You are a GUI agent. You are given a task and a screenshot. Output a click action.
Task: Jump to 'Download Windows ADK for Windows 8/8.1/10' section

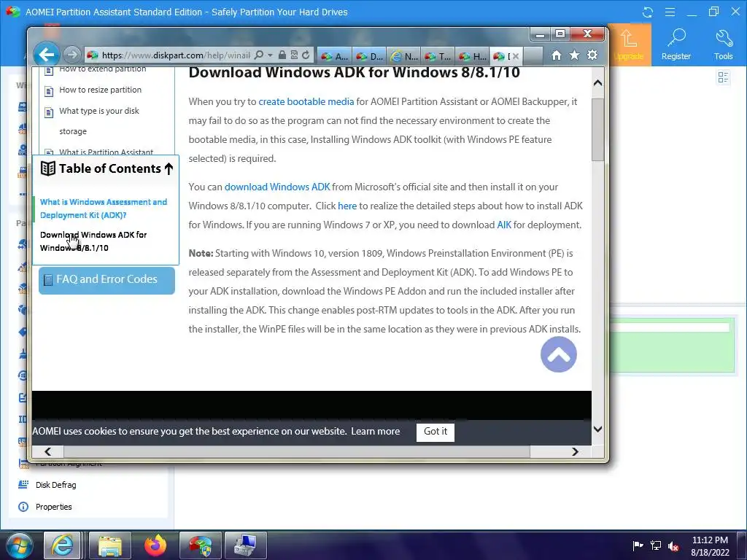(x=93, y=241)
